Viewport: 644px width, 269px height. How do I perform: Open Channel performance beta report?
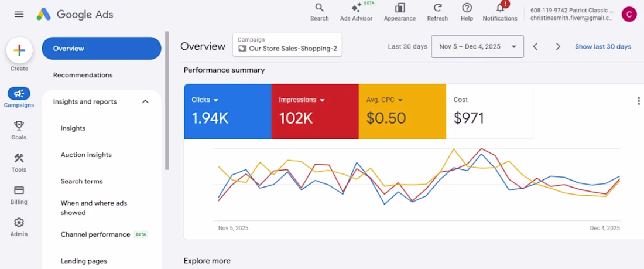104,234
